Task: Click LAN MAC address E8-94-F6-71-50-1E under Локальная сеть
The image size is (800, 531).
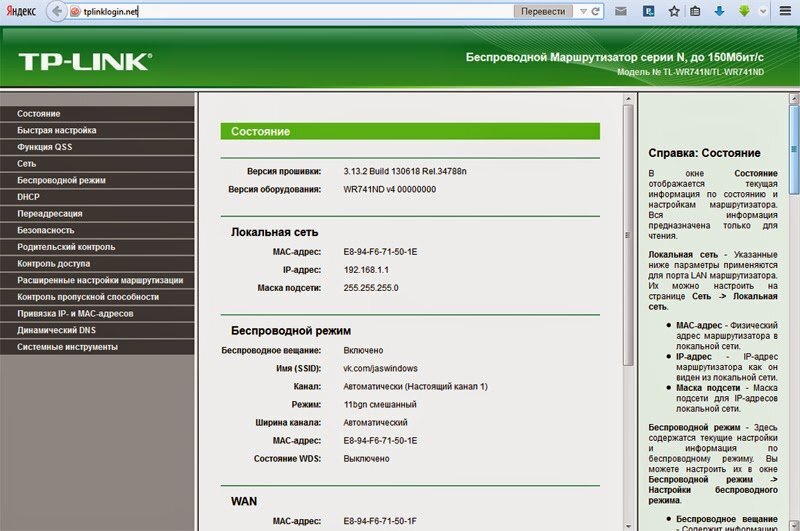Action: [380, 252]
